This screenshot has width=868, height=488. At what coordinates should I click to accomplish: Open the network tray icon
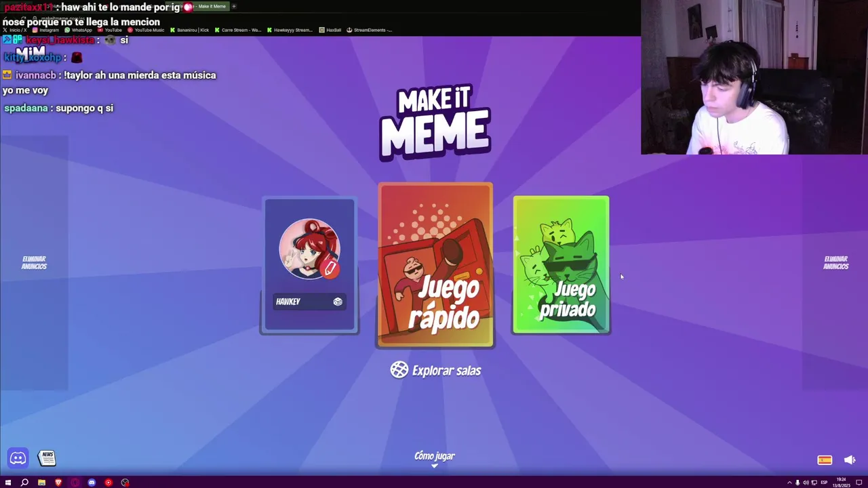(814, 483)
